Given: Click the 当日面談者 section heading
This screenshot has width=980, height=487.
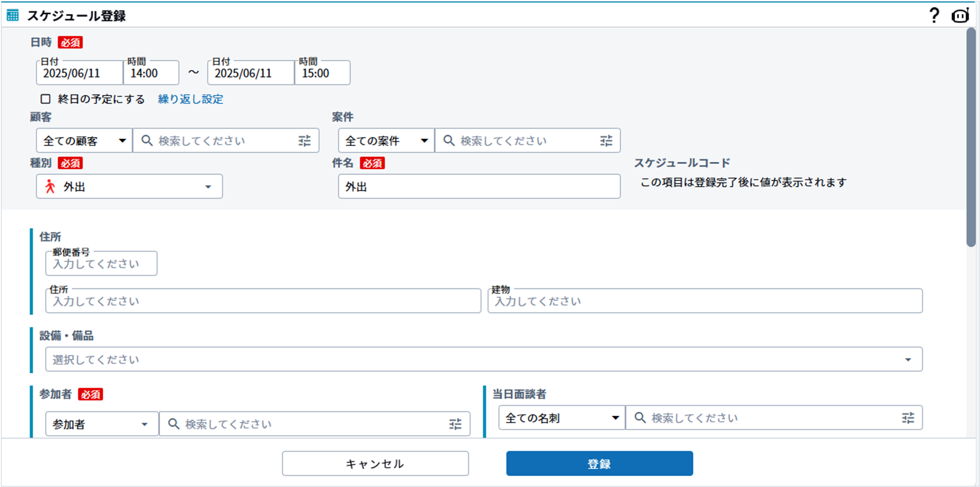Looking at the screenshot, I should [519, 394].
